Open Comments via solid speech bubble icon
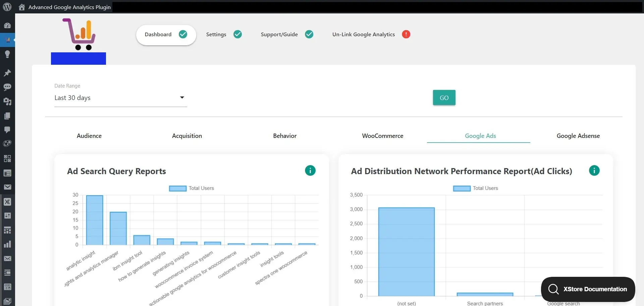644x306 pixels. tap(7, 130)
